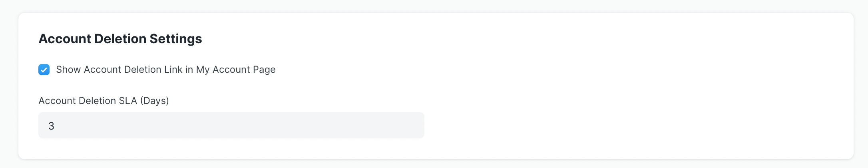Click the Account Deletion Settings heading

pyautogui.click(x=120, y=39)
